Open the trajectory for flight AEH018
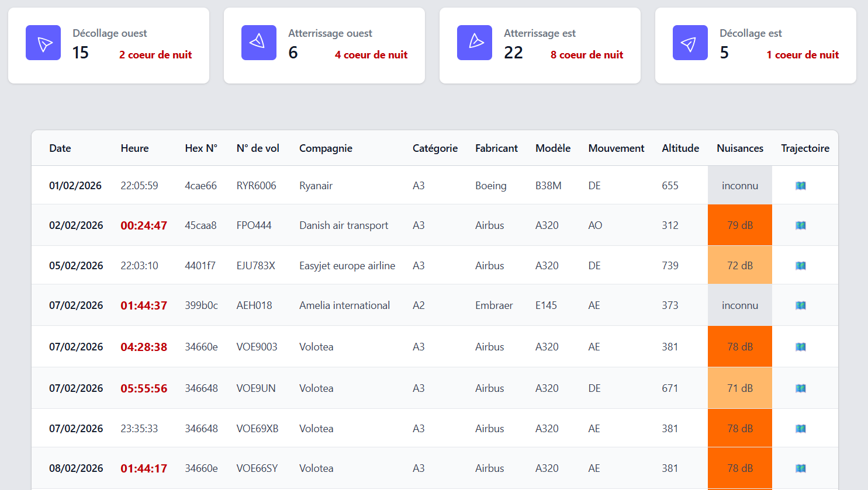The width and height of the screenshot is (868, 490). [801, 305]
